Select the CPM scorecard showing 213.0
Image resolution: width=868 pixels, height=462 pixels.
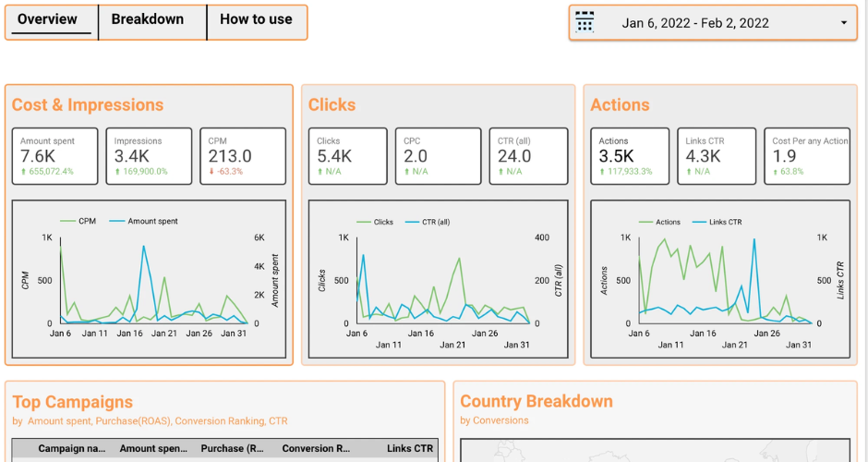click(x=242, y=156)
